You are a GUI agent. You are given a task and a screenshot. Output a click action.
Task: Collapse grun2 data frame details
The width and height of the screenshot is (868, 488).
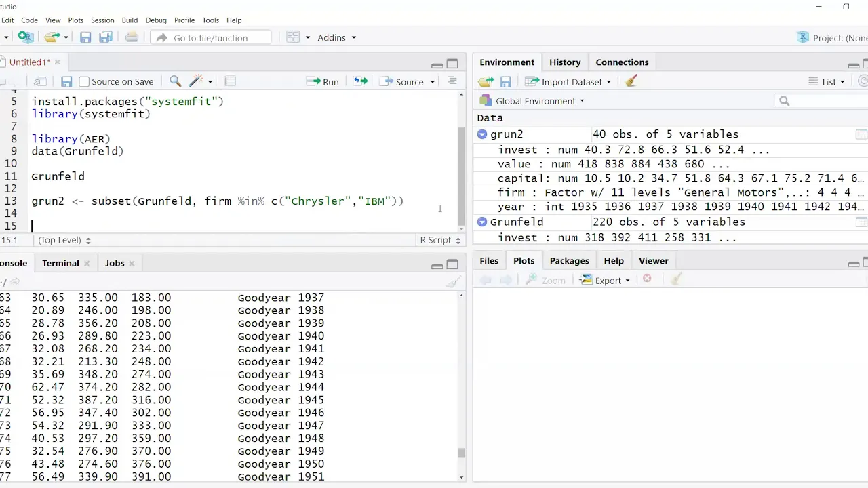pyautogui.click(x=482, y=134)
